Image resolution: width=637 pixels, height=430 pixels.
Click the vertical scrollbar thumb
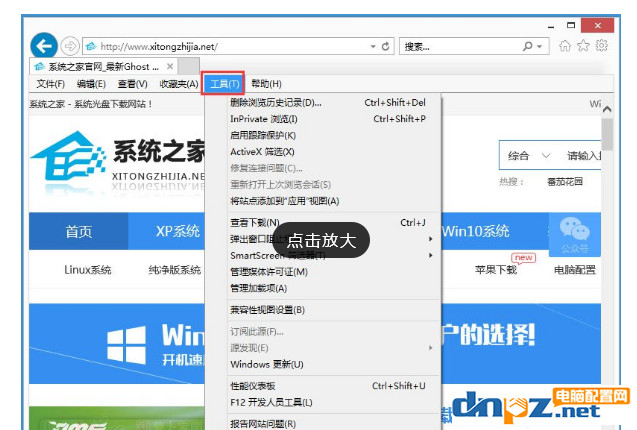(x=607, y=134)
